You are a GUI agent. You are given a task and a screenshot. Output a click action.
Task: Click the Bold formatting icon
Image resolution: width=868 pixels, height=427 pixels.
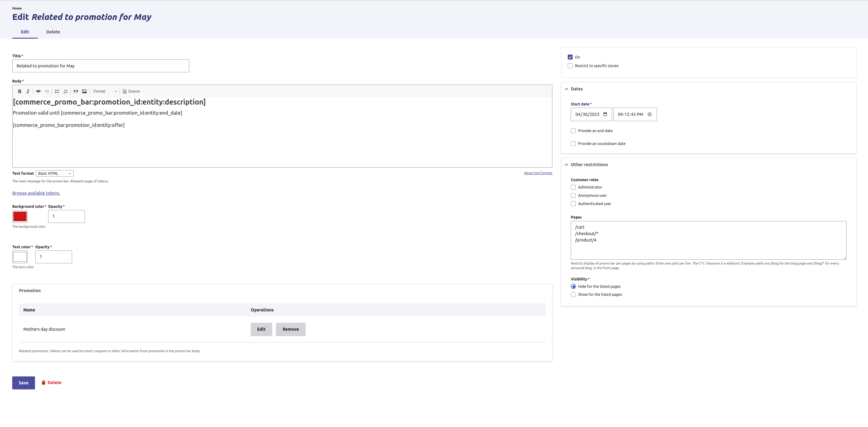pyautogui.click(x=18, y=91)
